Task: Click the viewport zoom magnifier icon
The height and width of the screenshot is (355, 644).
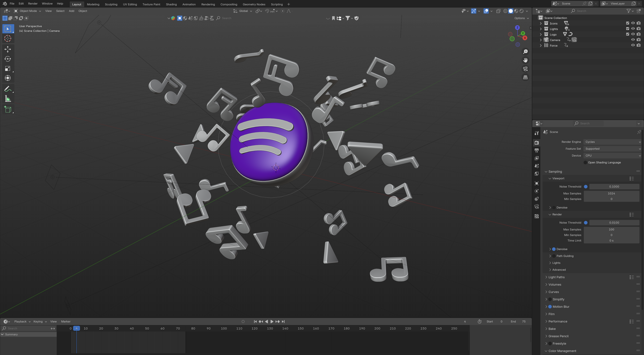Action: pyautogui.click(x=525, y=51)
